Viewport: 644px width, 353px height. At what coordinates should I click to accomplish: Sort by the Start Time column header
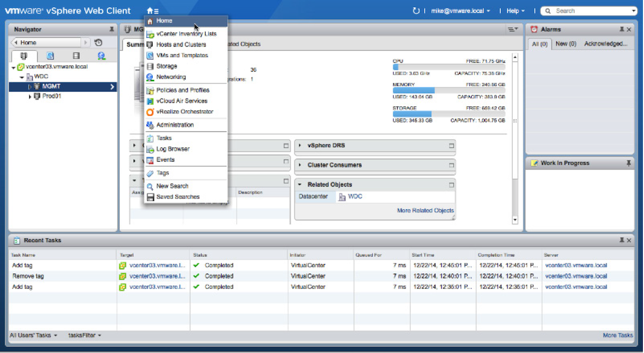442,255
